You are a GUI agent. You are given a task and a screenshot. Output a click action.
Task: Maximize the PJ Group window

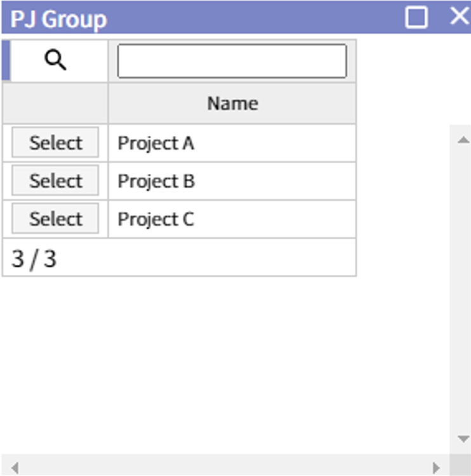[x=416, y=17]
